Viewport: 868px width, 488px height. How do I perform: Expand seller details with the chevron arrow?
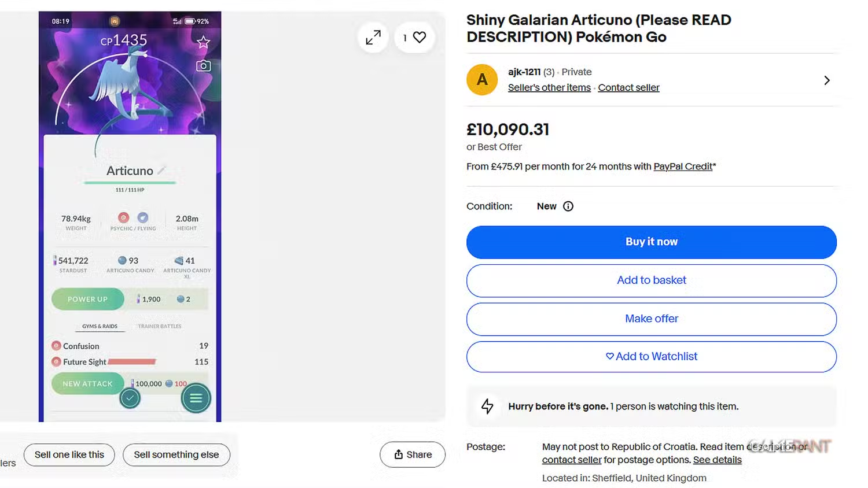(827, 80)
